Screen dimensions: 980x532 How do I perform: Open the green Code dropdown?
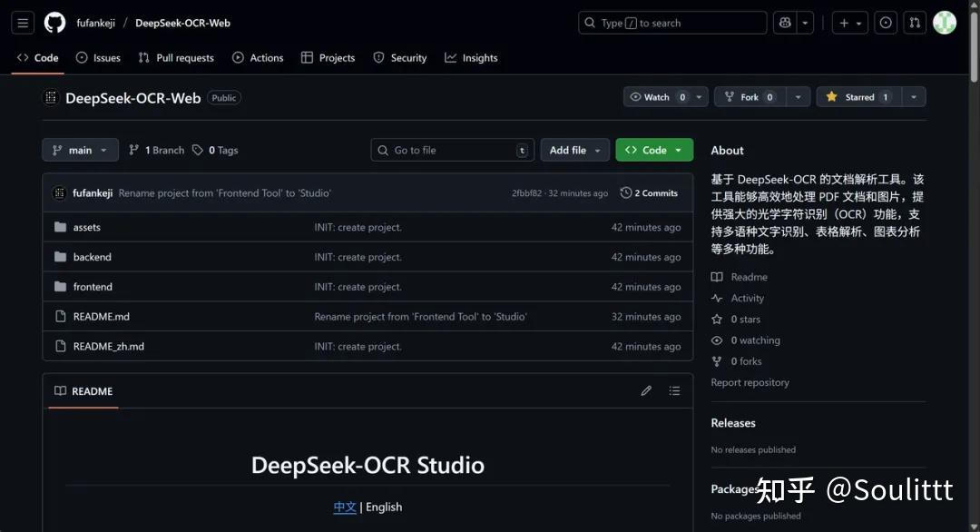(x=653, y=150)
